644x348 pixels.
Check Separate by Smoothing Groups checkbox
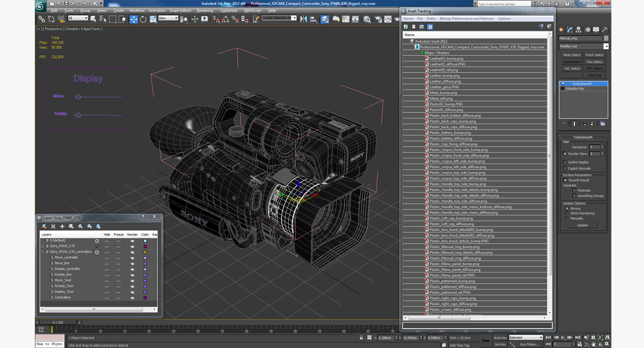[x=574, y=196]
